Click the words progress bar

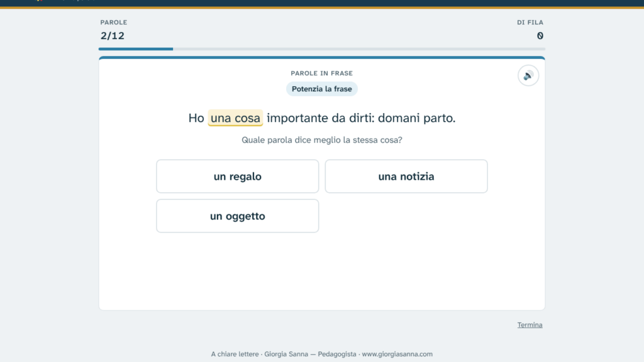321,49
